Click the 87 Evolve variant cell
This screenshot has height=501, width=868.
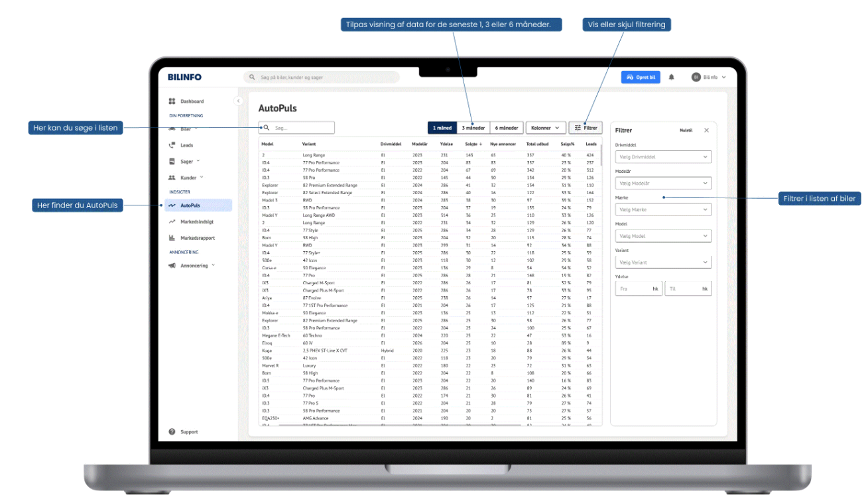point(314,298)
